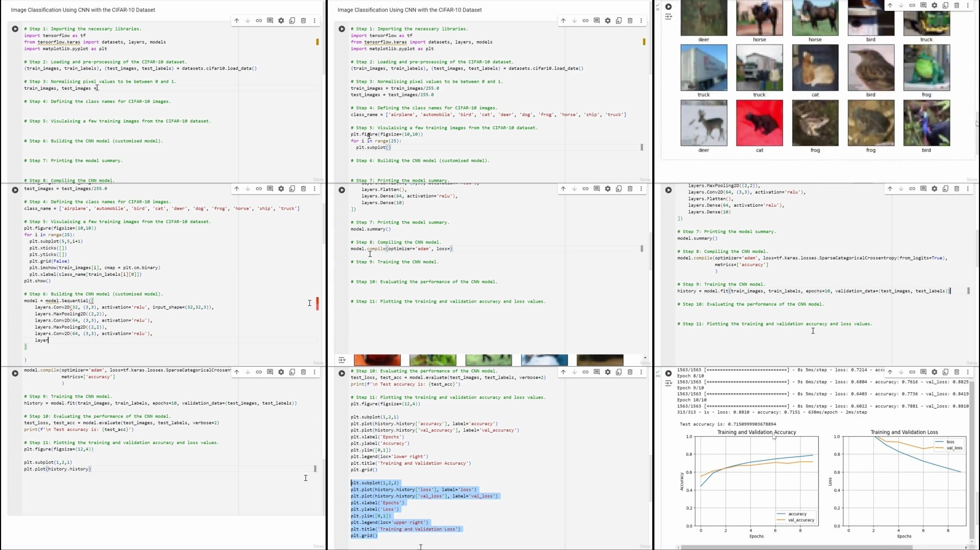Move cell up in top-left panel toolbar
980x550 pixels.
(236, 21)
